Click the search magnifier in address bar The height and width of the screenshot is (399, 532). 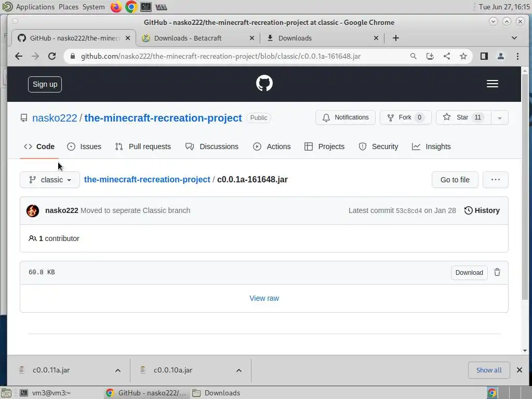(x=413, y=56)
